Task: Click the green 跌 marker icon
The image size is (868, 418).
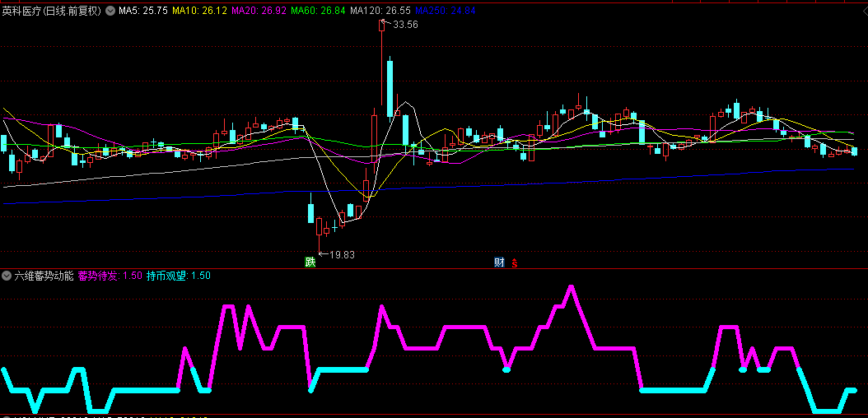Action: [x=310, y=262]
